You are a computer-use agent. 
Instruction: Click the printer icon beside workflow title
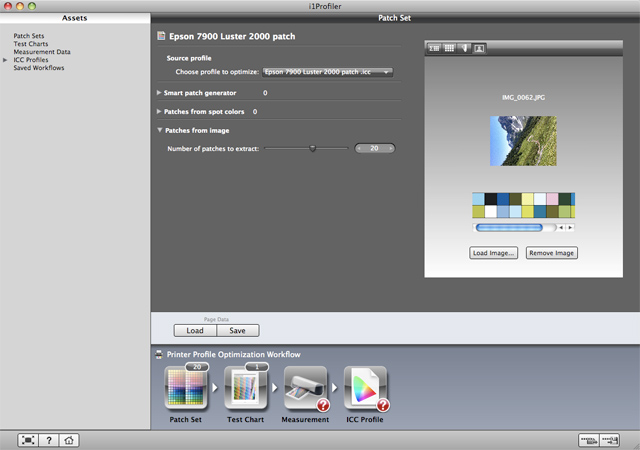coord(159,354)
